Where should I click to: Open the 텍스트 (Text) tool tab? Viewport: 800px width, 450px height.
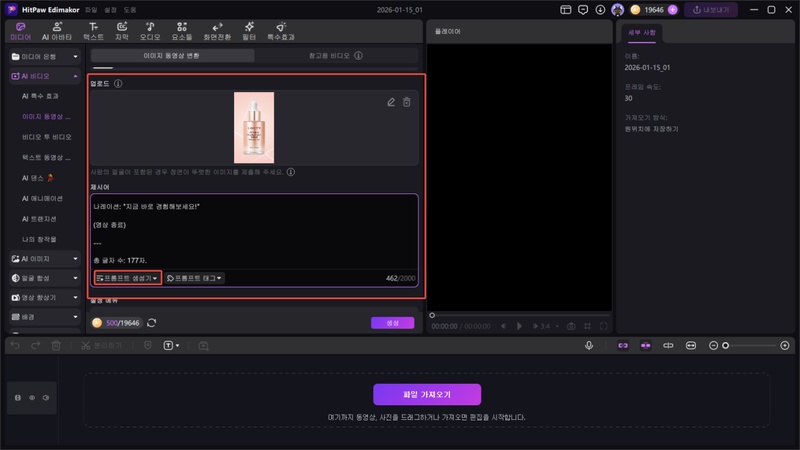[x=93, y=30]
